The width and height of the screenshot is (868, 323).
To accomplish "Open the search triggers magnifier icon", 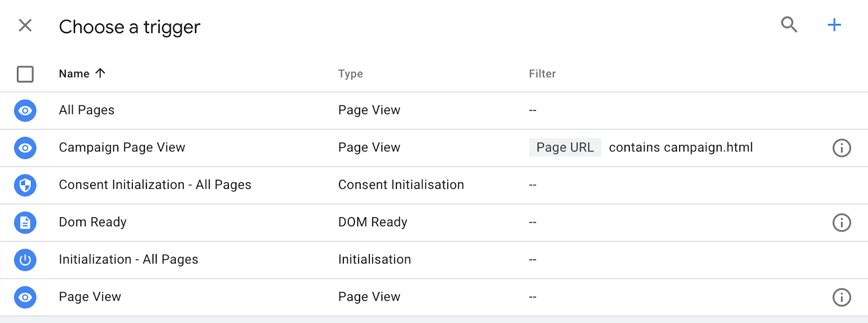I will click(789, 24).
